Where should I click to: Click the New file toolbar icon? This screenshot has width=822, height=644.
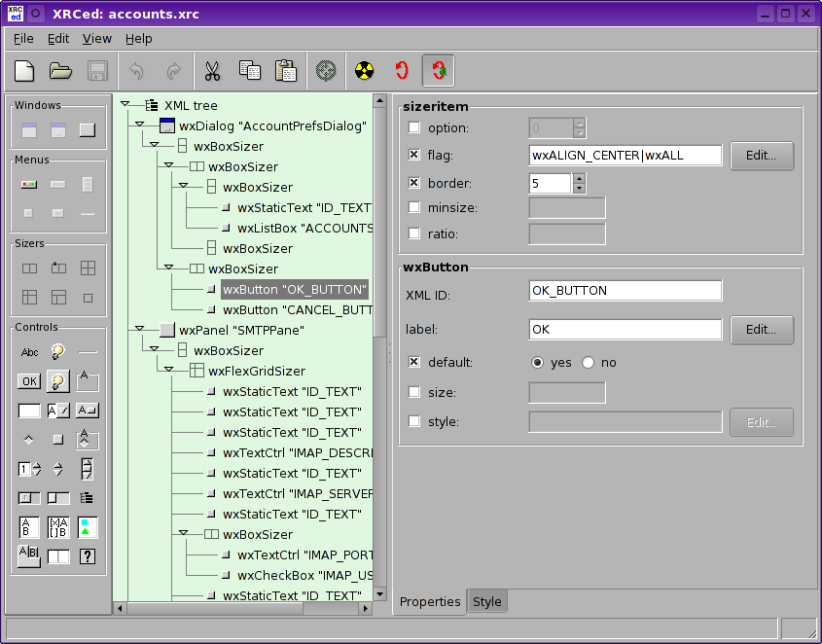[24, 71]
